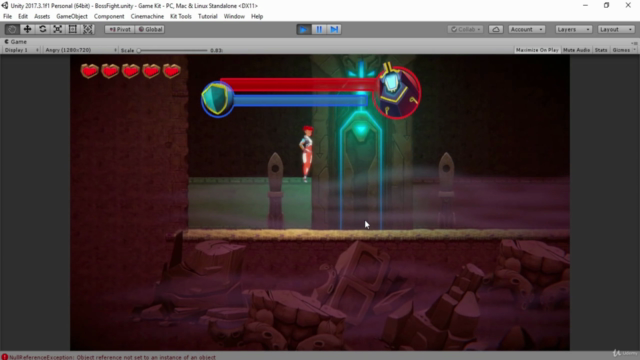
Task: Open the Account dropdown
Action: 527,29
